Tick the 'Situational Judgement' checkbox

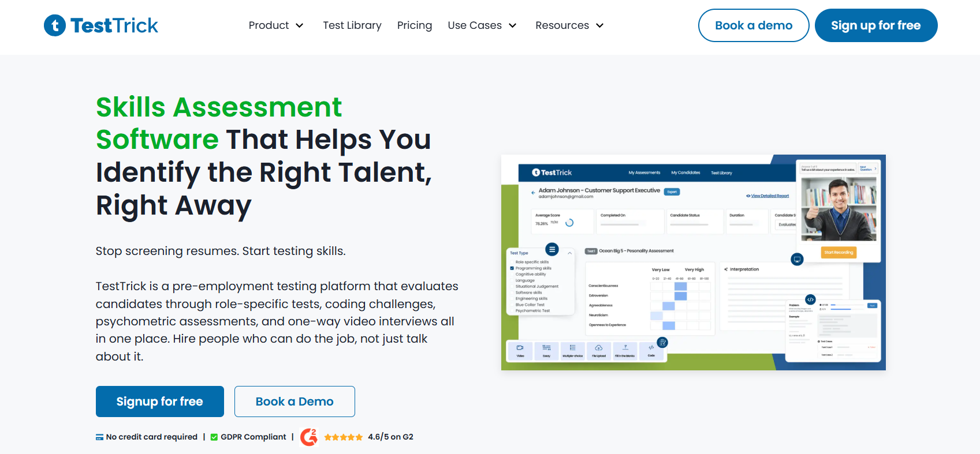512,286
